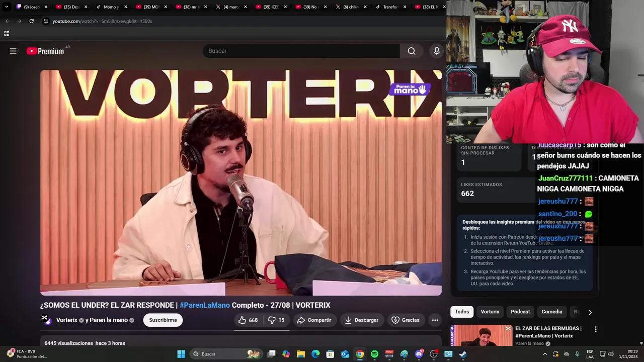Open the Paren la mano channel link

pyautogui.click(x=109, y=320)
